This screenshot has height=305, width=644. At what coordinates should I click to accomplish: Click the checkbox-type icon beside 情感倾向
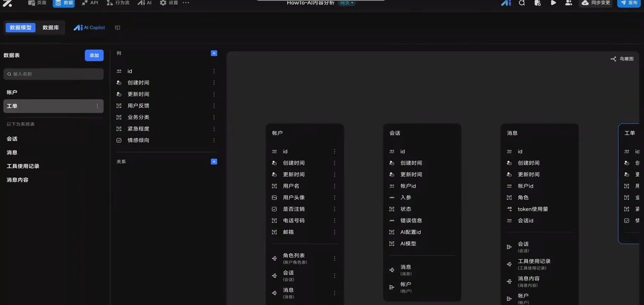pos(119,140)
